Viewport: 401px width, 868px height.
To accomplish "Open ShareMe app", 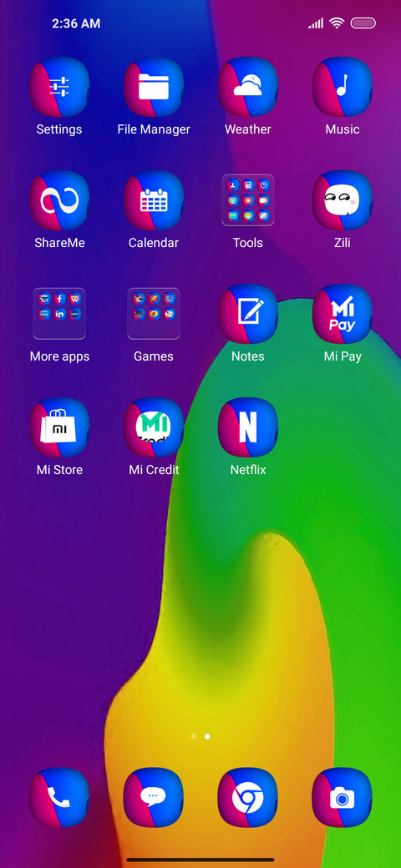I will pos(59,200).
